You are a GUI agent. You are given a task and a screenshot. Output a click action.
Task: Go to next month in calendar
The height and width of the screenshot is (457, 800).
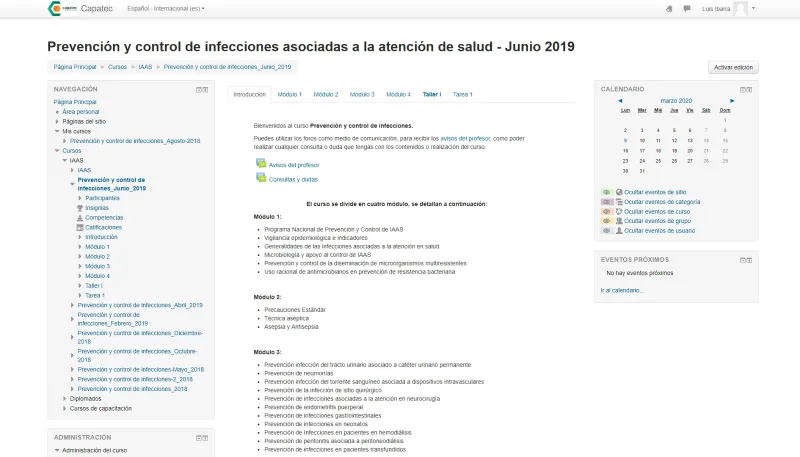pos(732,101)
